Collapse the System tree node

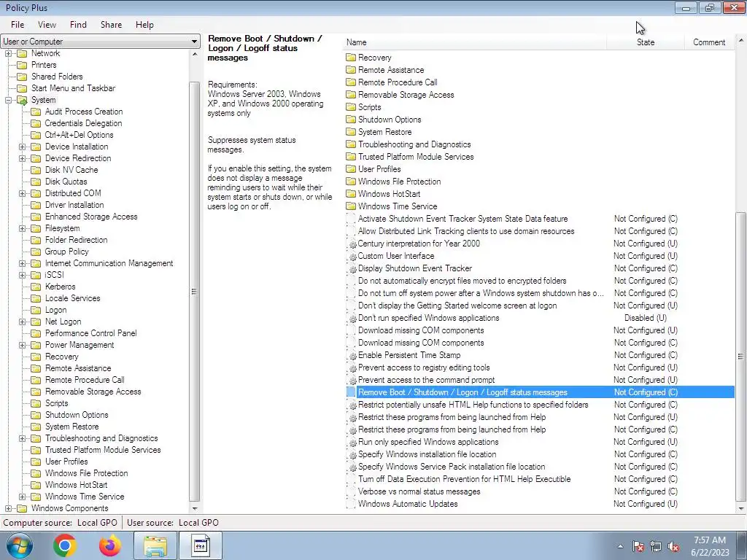[x=8, y=100]
